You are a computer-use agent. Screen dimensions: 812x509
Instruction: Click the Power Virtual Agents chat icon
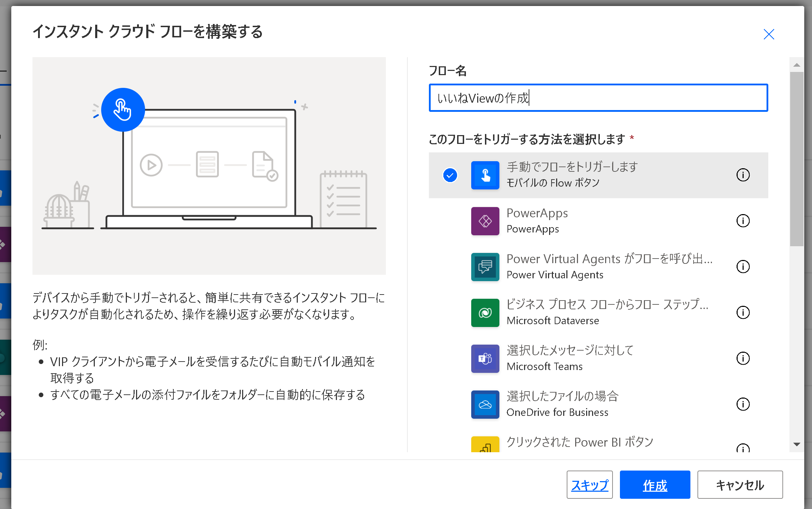(485, 267)
